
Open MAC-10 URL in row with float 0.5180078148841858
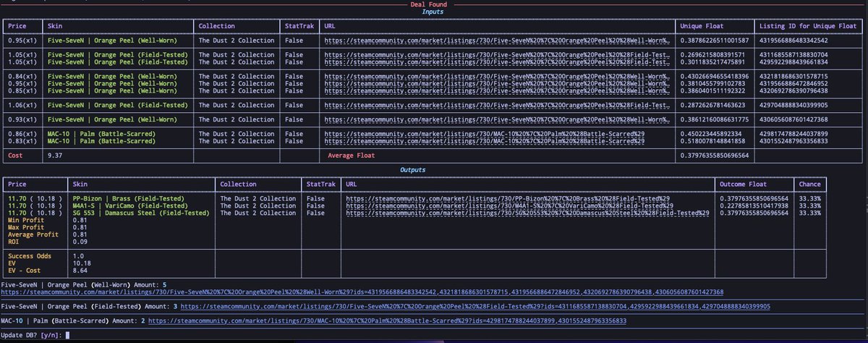click(483, 140)
